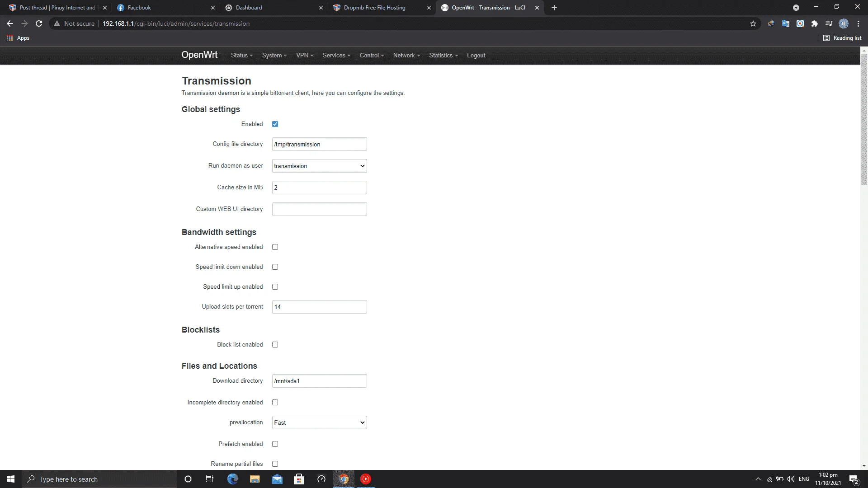868x488 pixels.
Task: Expand the Services menu
Action: (x=336, y=55)
